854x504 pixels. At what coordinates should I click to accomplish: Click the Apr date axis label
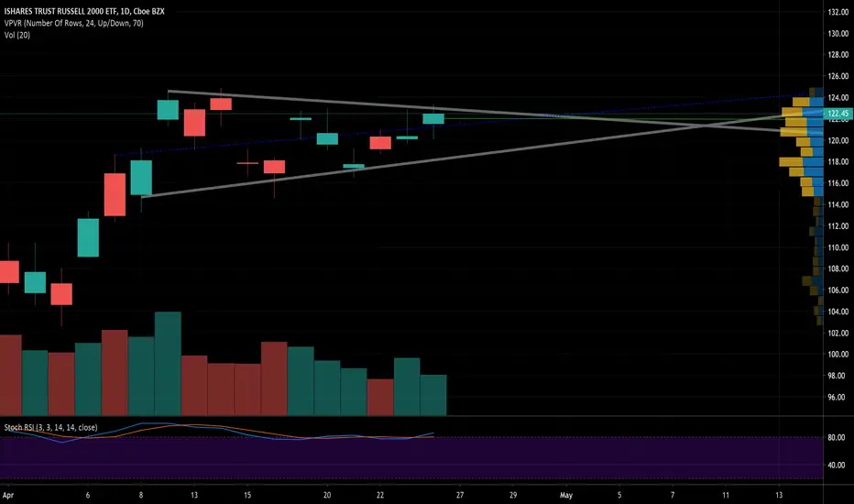coord(7,495)
